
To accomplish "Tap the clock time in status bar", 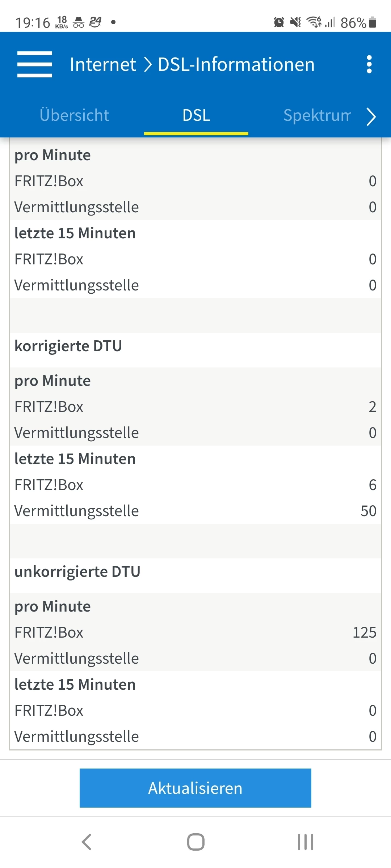I will (33, 23).
